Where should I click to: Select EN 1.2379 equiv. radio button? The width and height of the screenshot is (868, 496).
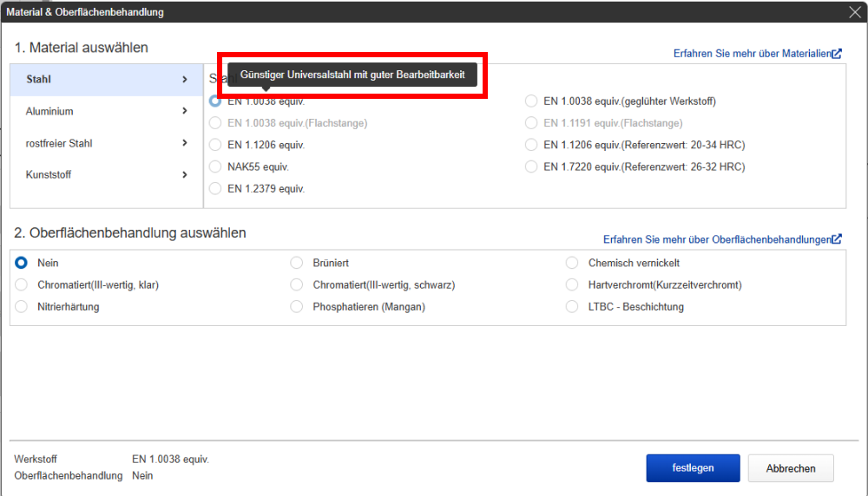[215, 188]
